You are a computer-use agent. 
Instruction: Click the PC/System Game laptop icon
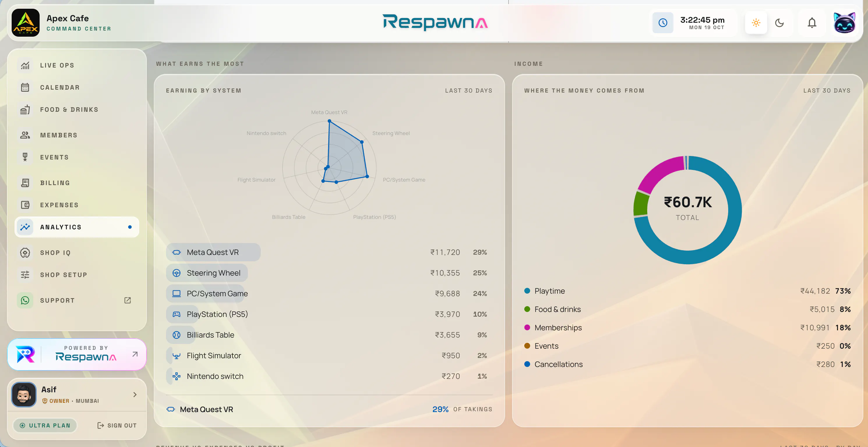(177, 294)
